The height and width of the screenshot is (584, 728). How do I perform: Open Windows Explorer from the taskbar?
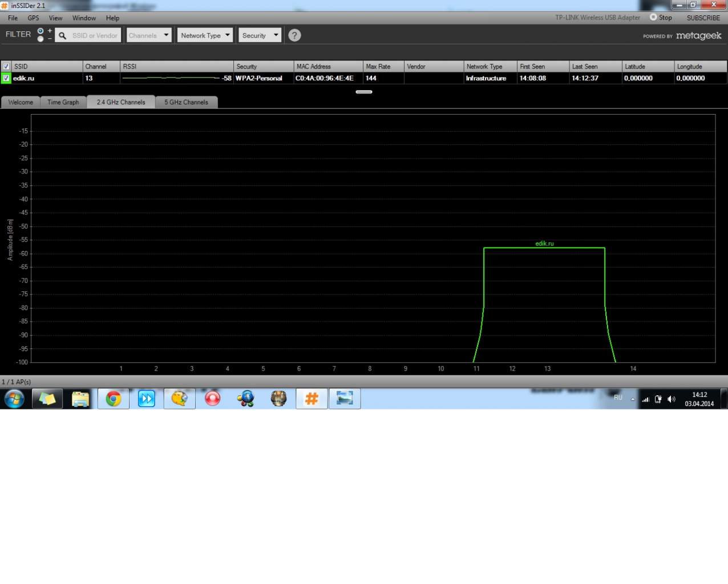[x=80, y=399]
